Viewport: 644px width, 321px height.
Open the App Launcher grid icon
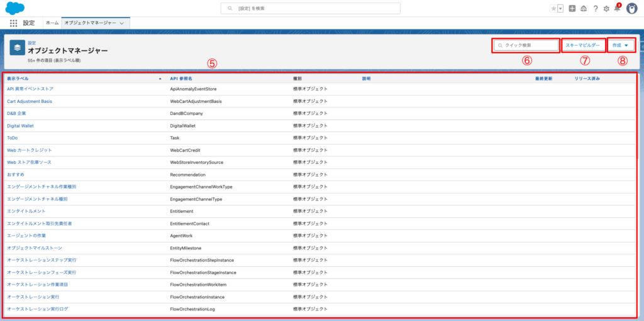[13, 23]
